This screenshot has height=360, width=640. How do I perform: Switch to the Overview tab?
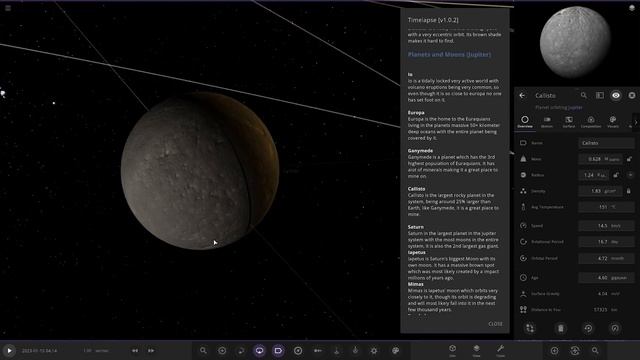[525, 122]
